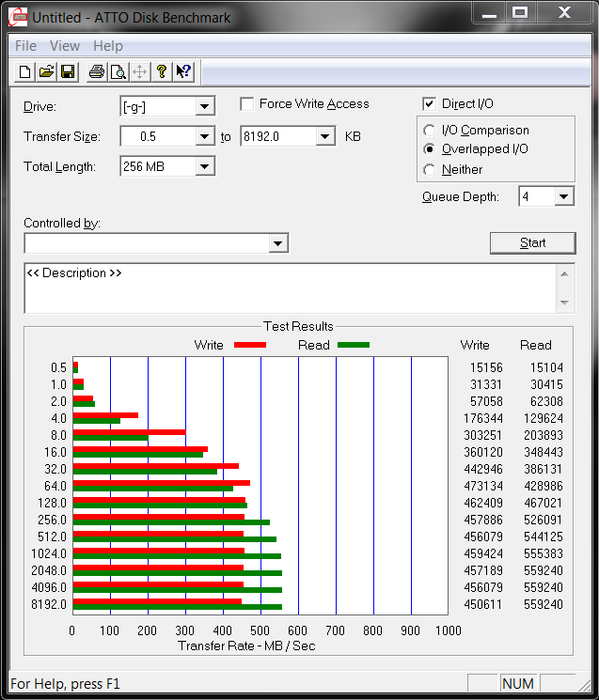
Task: Expand the Queue Depth dropdown
Action: click(x=563, y=196)
